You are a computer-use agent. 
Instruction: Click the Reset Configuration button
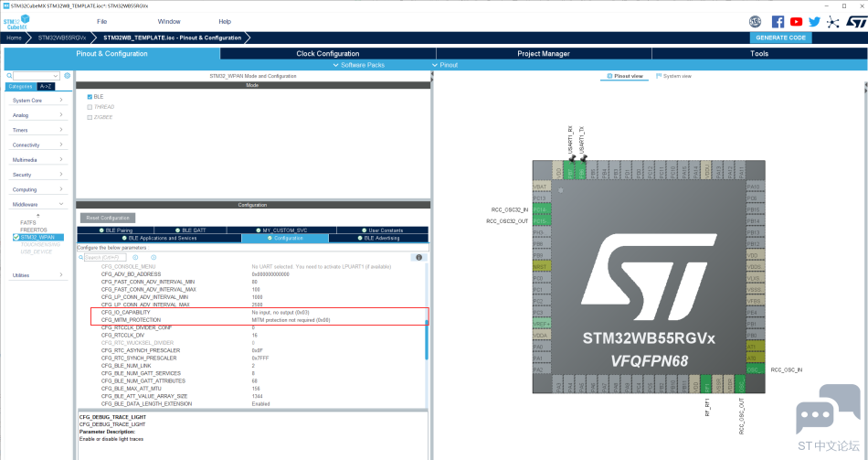pyautogui.click(x=108, y=218)
